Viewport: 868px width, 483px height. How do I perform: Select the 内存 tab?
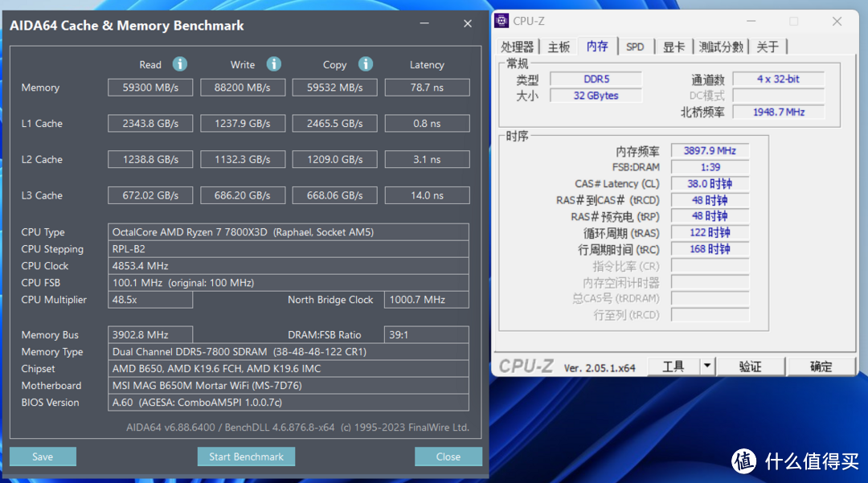tap(596, 47)
